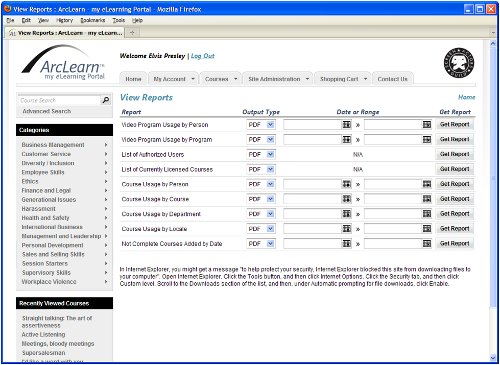Open start date calendar for Course Usage by Department
500x365 pixels.
pos(347,214)
